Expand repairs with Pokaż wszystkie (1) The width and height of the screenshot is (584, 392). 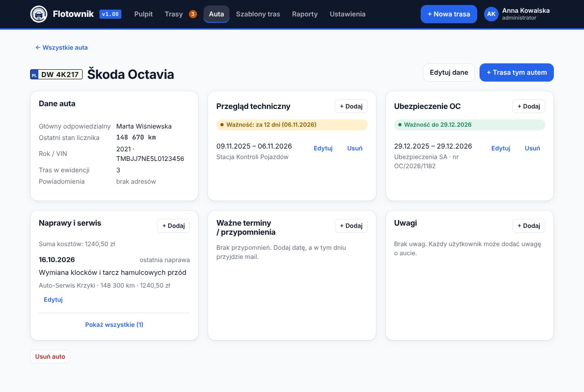114,325
